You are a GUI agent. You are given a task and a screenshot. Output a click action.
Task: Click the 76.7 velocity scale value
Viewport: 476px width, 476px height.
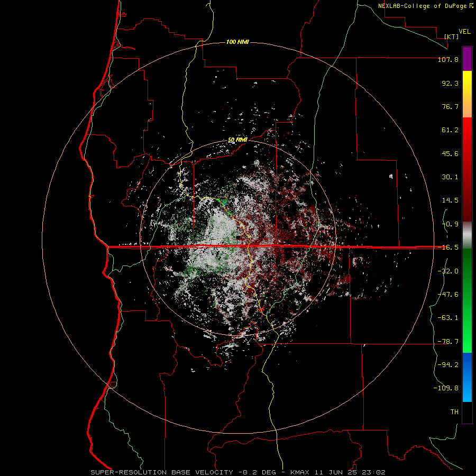(450, 106)
